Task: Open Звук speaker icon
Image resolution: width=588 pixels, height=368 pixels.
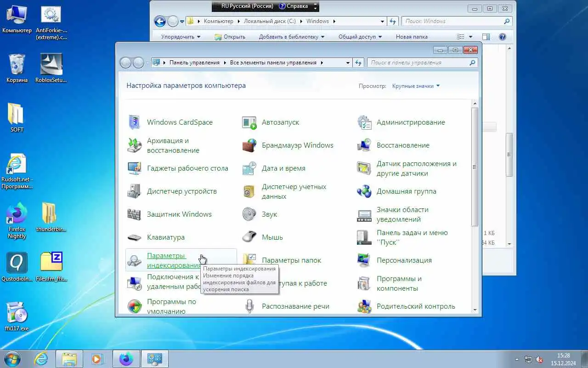Action: click(x=249, y=214)
